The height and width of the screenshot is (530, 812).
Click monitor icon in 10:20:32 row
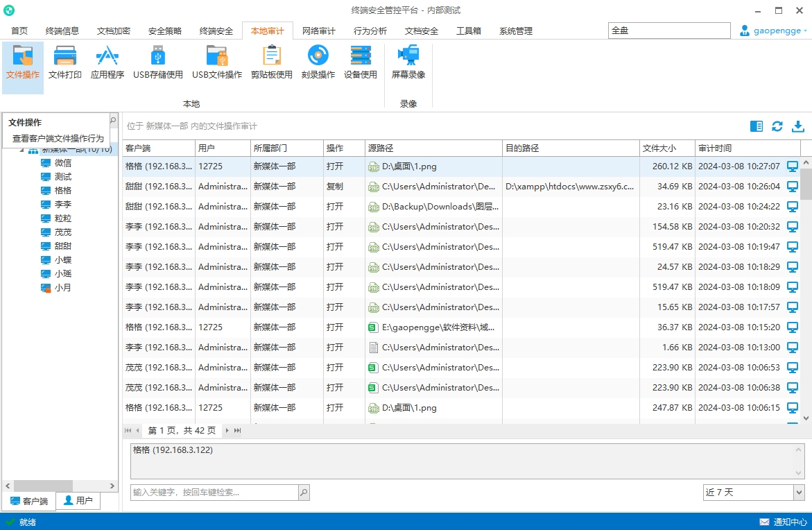pyautogui.click(x=793, y=227)
